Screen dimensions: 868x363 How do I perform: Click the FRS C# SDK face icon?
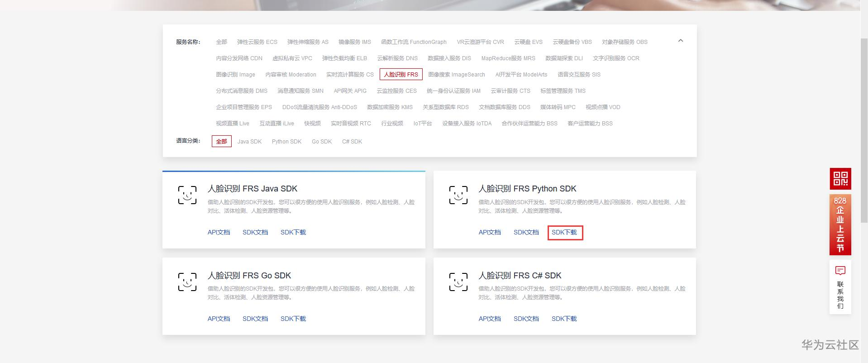tap(458, 282)
